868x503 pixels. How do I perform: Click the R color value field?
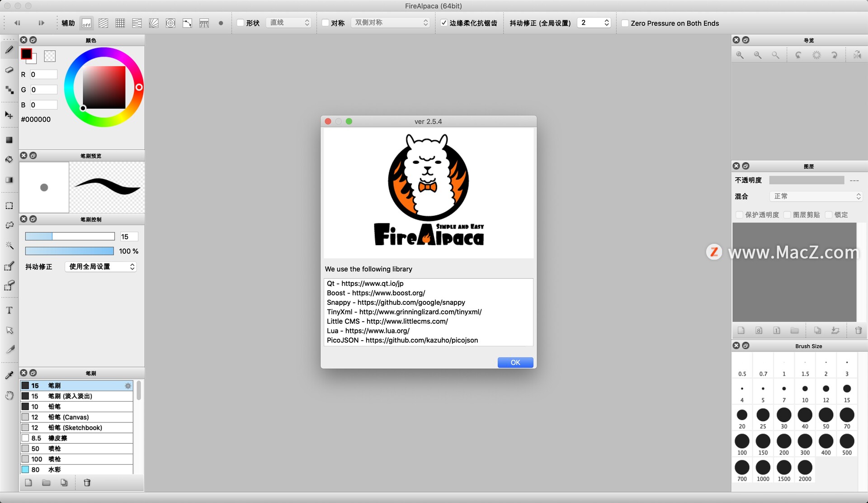click(43, 75)
